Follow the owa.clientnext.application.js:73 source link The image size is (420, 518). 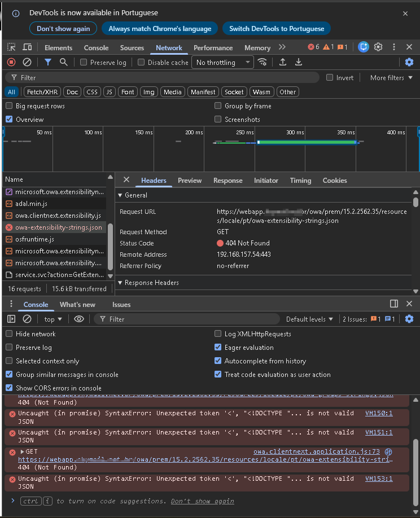point(316,451)
